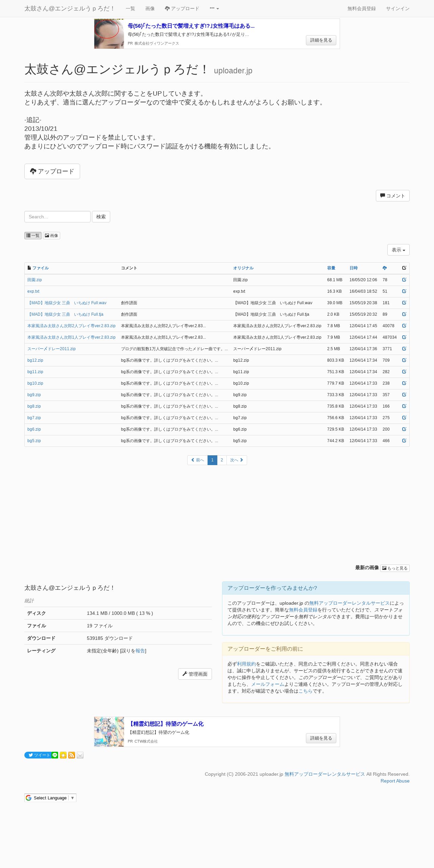The height and width of the screenshot is (868, 434).
Task: Click edit icon for 1人プレイ専ver2.83.zip row
Action: [404, 337]
